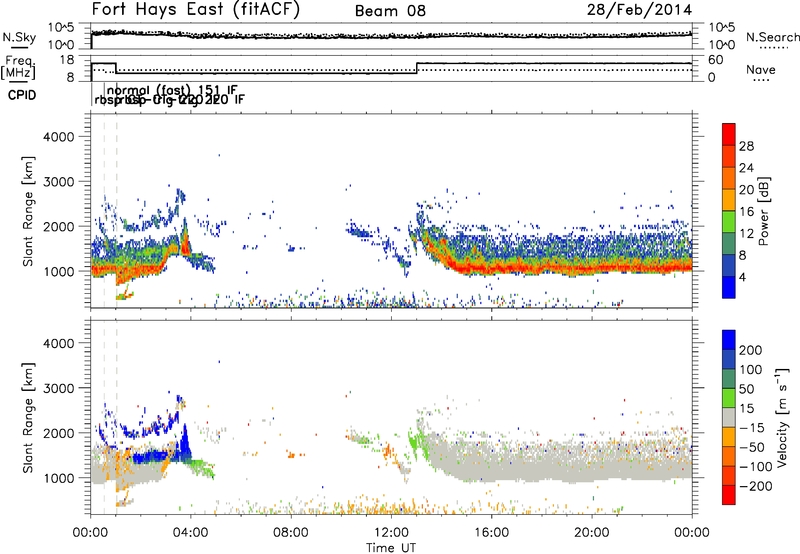Click the 'Slant Range [km]' label of velocity panel
The height and width of the screenshot is (554, 800).
pyautogui.click(x=28, y=417)
